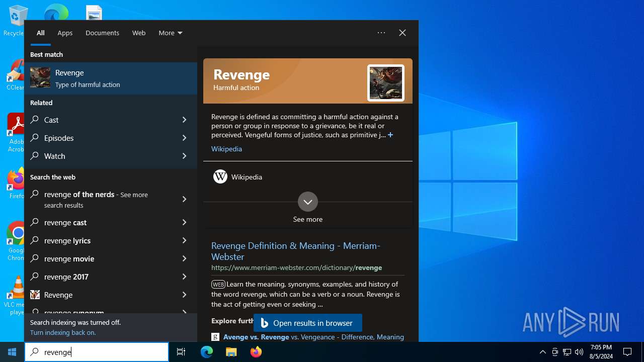644x362 pixels.
Task: Switch to the Apps search tab
Action: [x=65, y=33]
